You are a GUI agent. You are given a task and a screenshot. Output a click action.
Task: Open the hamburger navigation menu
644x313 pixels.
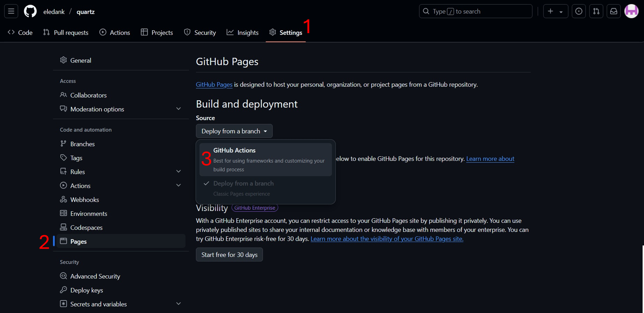coord(11,11)
